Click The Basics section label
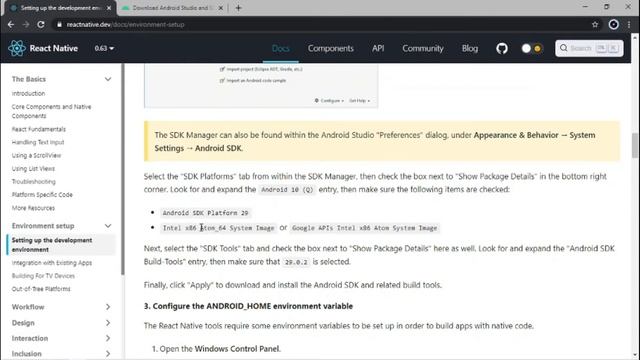The width and height of the screenshot is (640, 360). tap(29, 79)
